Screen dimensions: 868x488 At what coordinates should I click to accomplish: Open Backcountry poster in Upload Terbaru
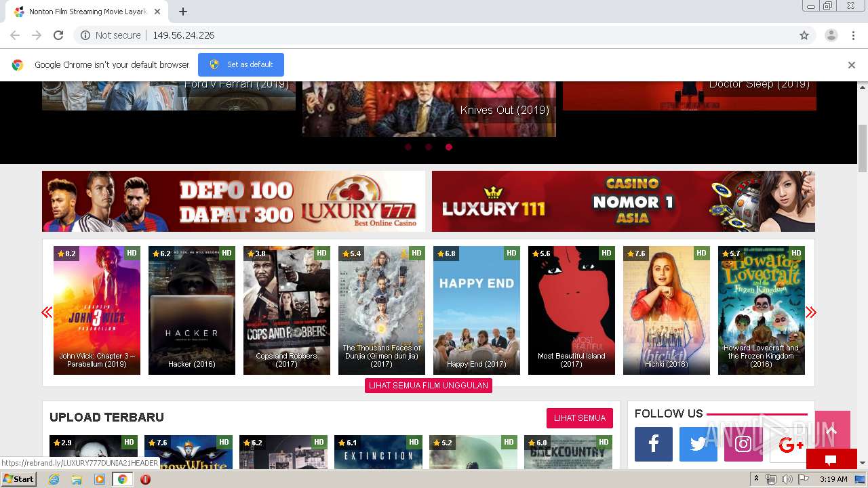pos(568,452)
